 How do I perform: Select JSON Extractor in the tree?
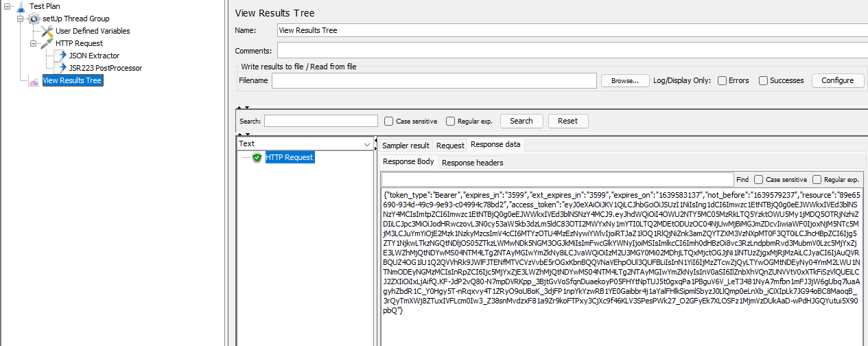click(x=94, y=56)
